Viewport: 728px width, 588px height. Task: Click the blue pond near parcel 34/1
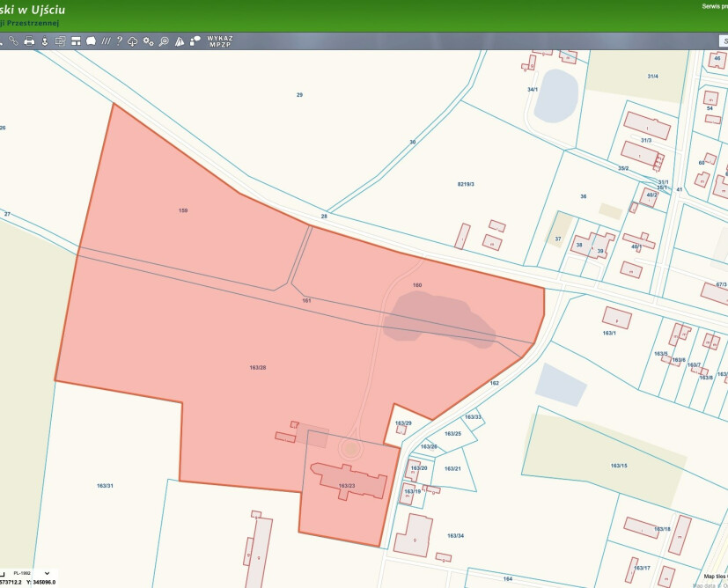pyautogui.click(x=555, y=96)
